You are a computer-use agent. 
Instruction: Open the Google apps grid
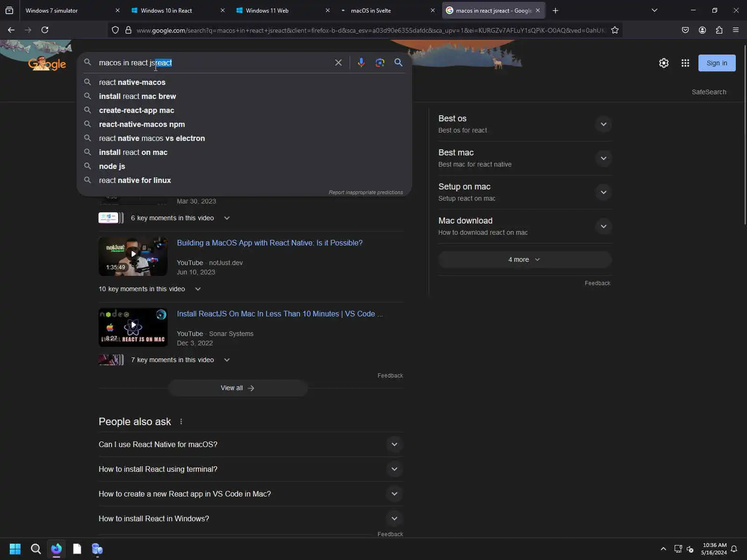coord(685,63)
